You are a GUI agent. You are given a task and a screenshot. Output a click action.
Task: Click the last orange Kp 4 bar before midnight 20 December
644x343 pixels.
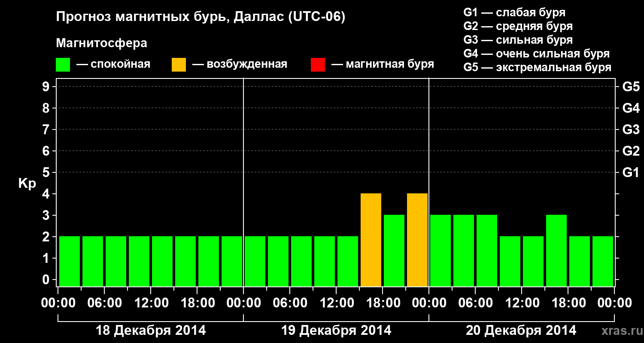pos(417,240)
